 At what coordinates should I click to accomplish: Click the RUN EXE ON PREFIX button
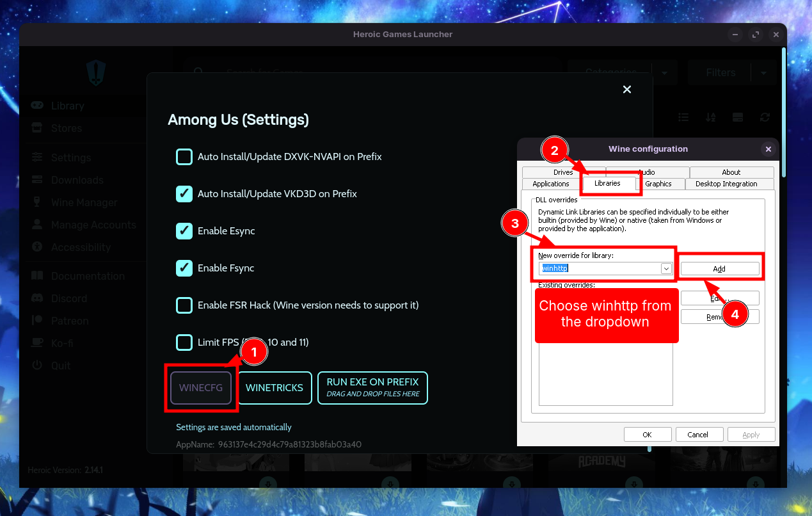[x=372, y=388]
